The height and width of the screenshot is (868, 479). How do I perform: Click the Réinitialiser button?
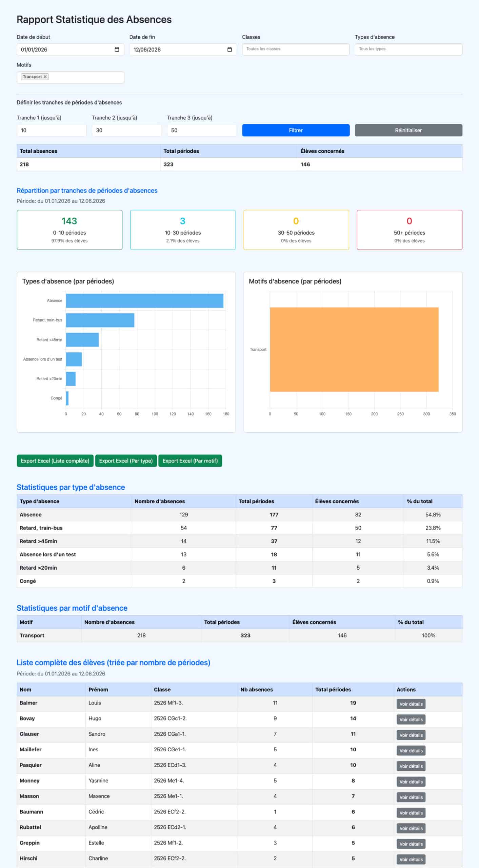(x=408, y=130)
